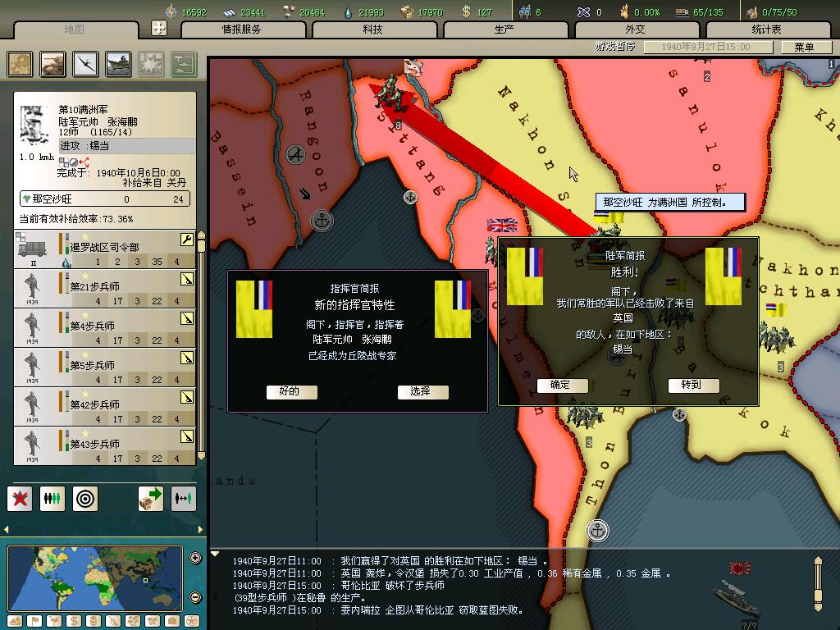Click the oil drop resource icon in top bar
The width and height of the screenshot is (840, 630).
click(348, 11)
